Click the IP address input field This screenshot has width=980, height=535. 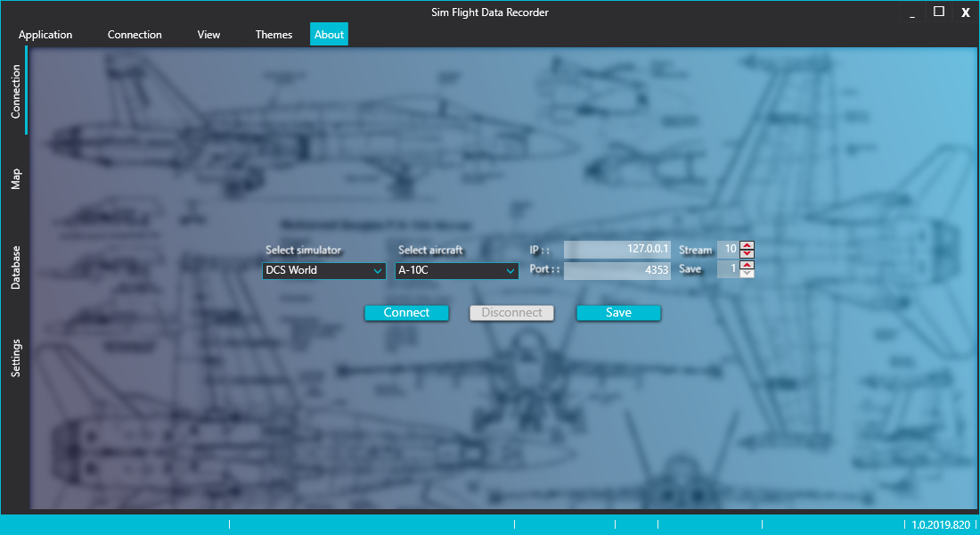click(x=617, y=250)
